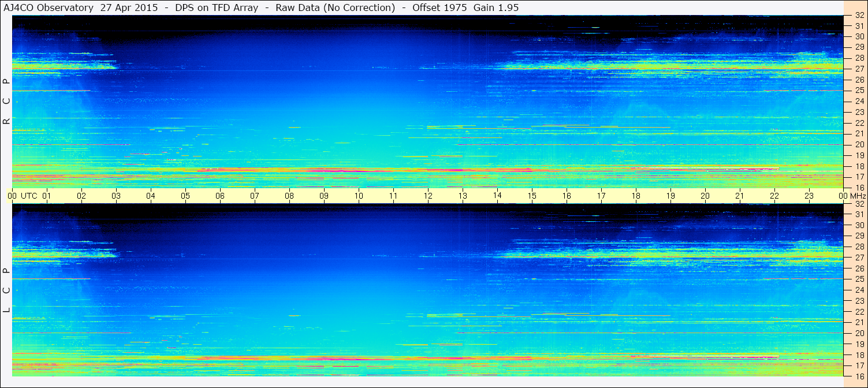868x388 pixels.
Task: Click the 17 hour marker on UTC axis
Action: tap(601, 196)
